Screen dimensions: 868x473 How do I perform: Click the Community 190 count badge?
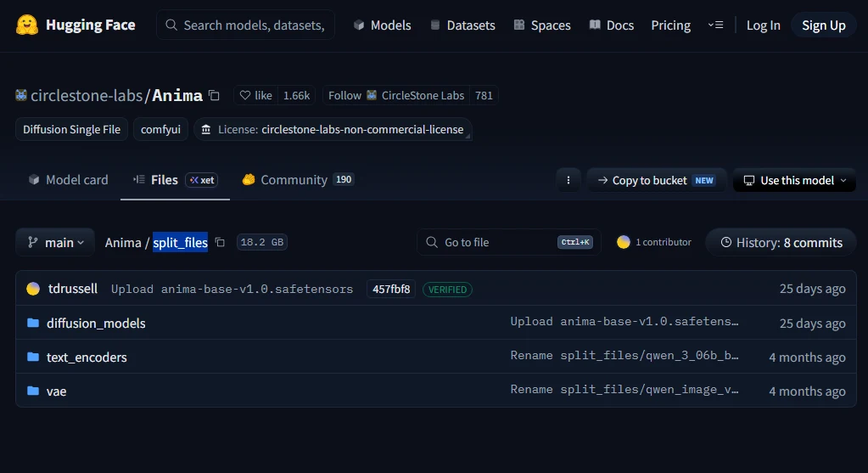pos(344,179)
